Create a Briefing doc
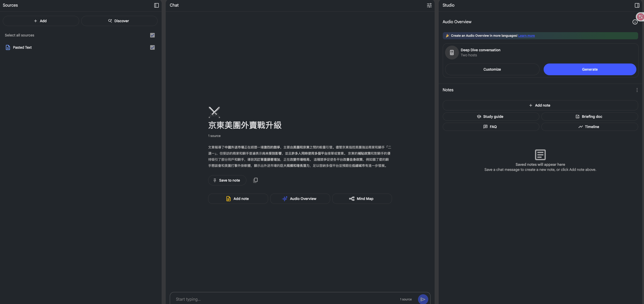 coord(589,117)
